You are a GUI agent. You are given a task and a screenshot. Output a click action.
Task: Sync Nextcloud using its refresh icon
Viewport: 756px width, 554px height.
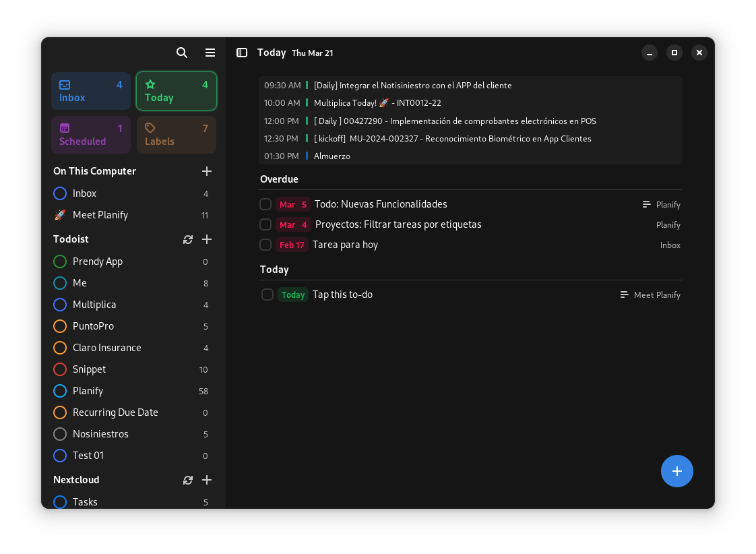(187, 480)
